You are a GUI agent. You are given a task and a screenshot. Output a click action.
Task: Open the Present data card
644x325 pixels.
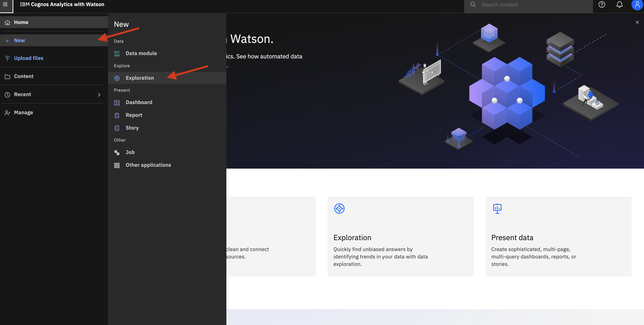[x=558, y=237]
